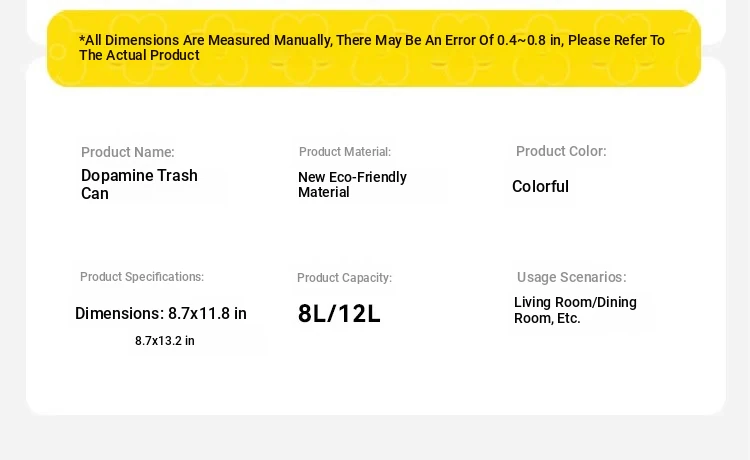Image resolution: width=750 pixels, height=460 pixels.
Task: Click the bold "8L/12L" capacity text
Action: tap(339, 314)
